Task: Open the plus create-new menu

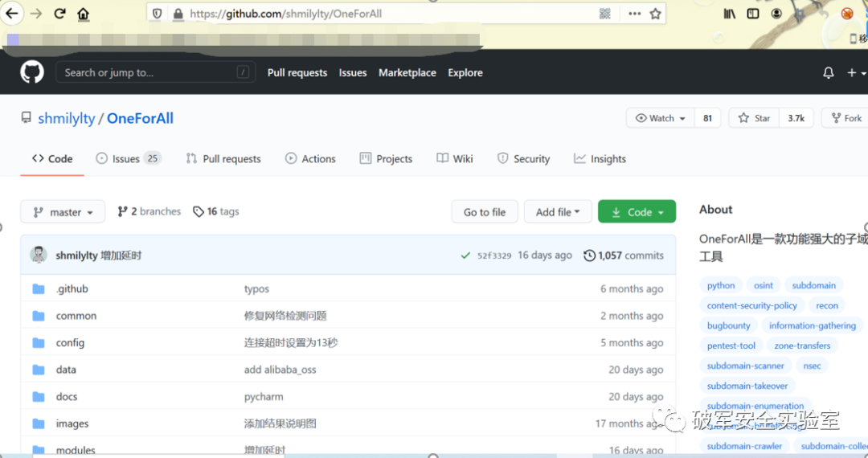Action: [856, 72]
